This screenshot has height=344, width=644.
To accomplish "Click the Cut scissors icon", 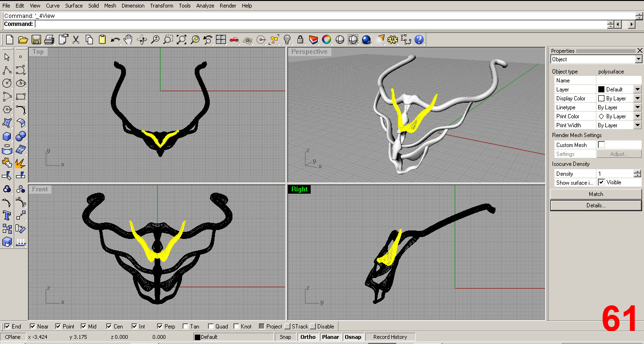I will pyautogui.click(x=75, y=40).
